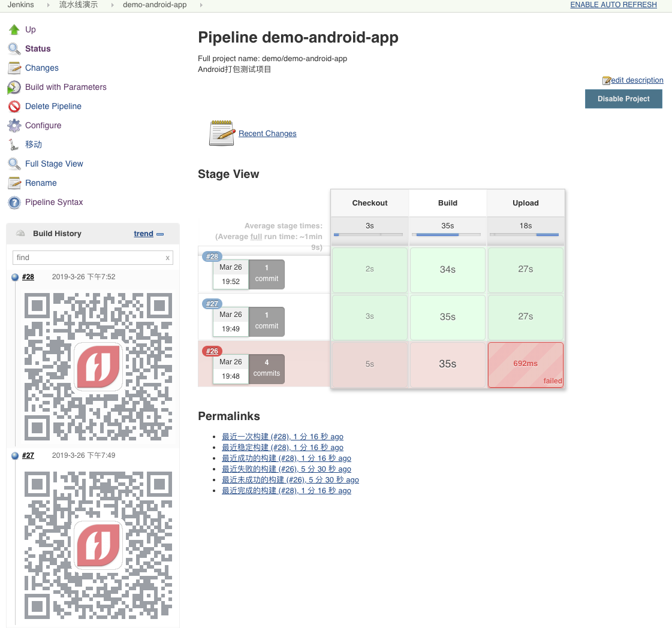Click the Build History trend link
Viewport: 672px width, 628px height.
pos(143,234)
